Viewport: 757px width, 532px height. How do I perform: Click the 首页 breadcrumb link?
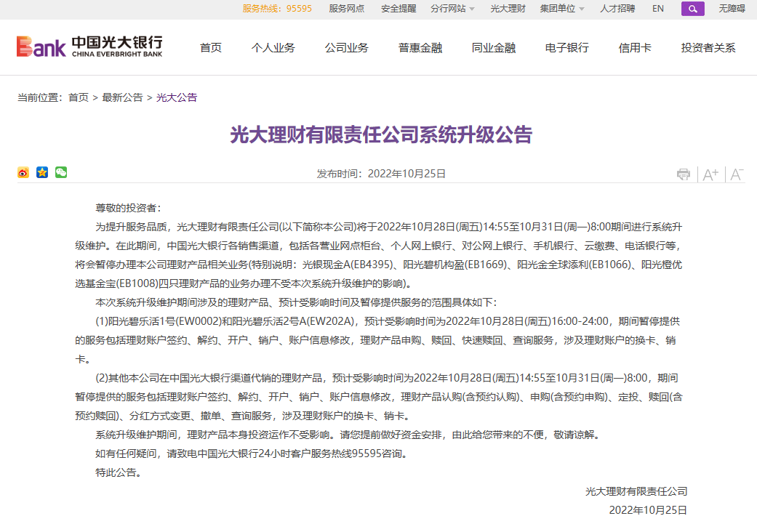pos(79,97)
